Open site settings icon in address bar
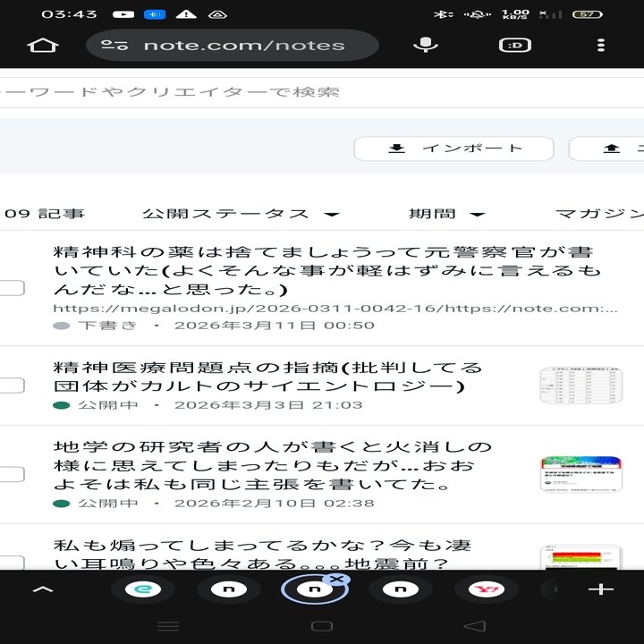The height and width of the screenshot is (644, 644). coord(114,46)
